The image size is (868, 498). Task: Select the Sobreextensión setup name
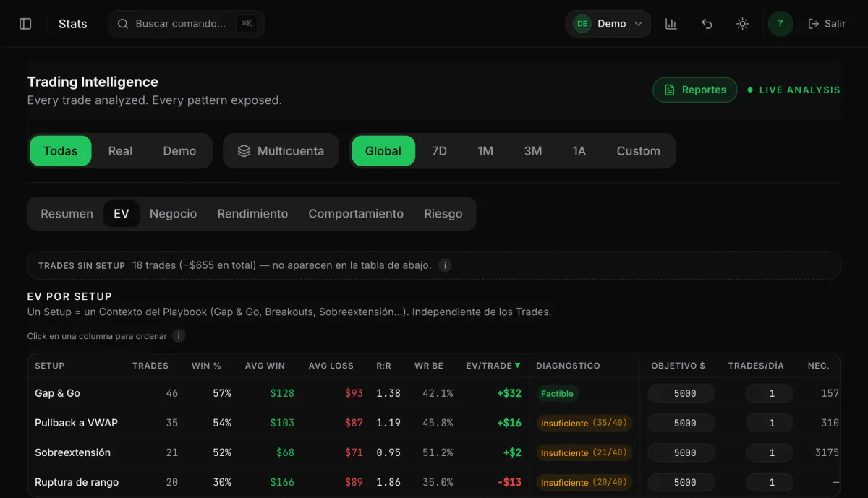point(72,452)
